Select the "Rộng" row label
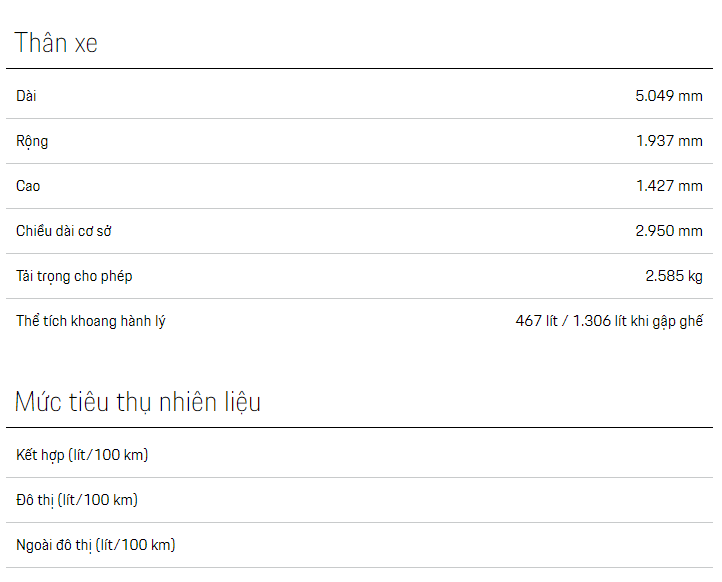The height and width of the screenshot is (582, 722). point(32,141)
